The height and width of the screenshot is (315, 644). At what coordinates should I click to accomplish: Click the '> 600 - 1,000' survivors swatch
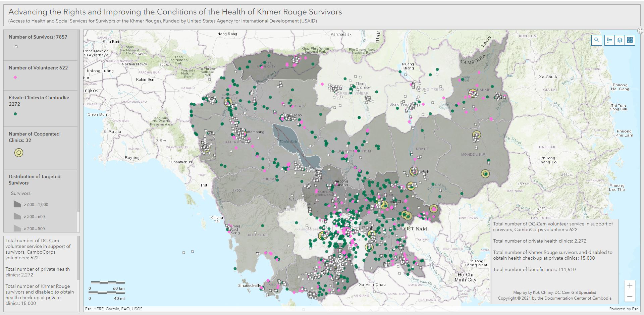(17, 204)
